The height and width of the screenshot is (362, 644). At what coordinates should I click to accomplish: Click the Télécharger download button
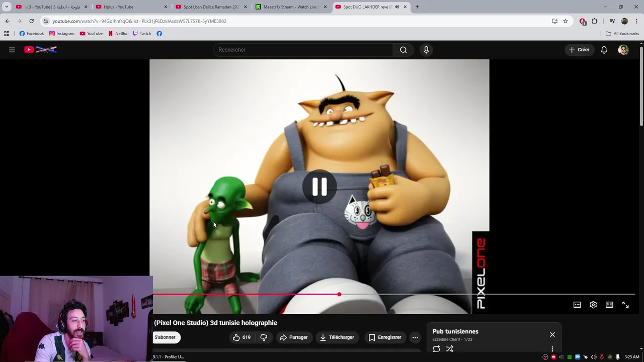point(337,337)
